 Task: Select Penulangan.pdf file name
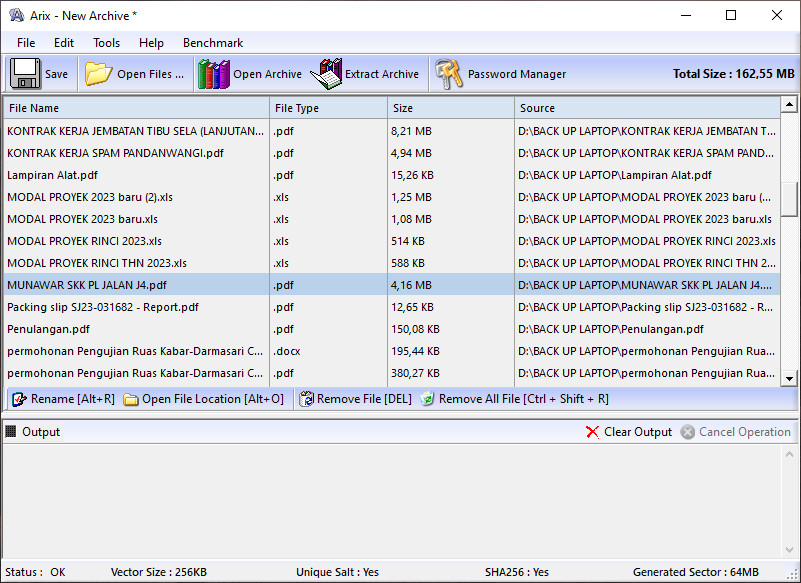click(49, 329)
